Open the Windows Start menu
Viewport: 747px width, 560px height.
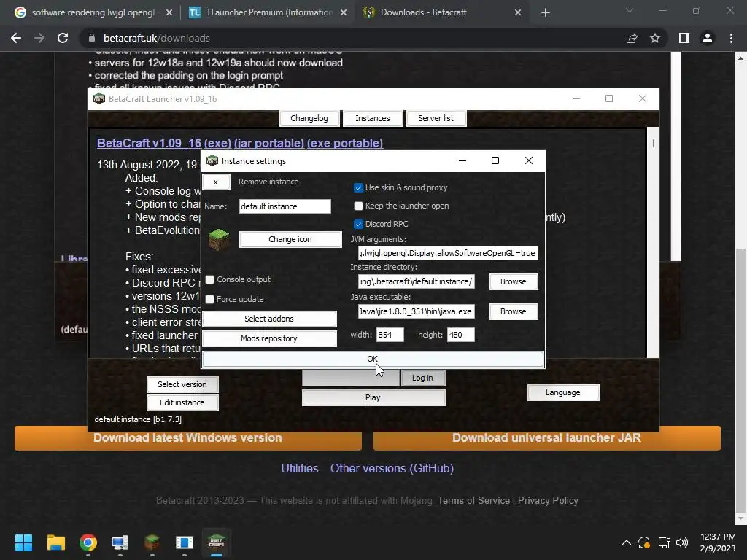(x=23, y=542)
